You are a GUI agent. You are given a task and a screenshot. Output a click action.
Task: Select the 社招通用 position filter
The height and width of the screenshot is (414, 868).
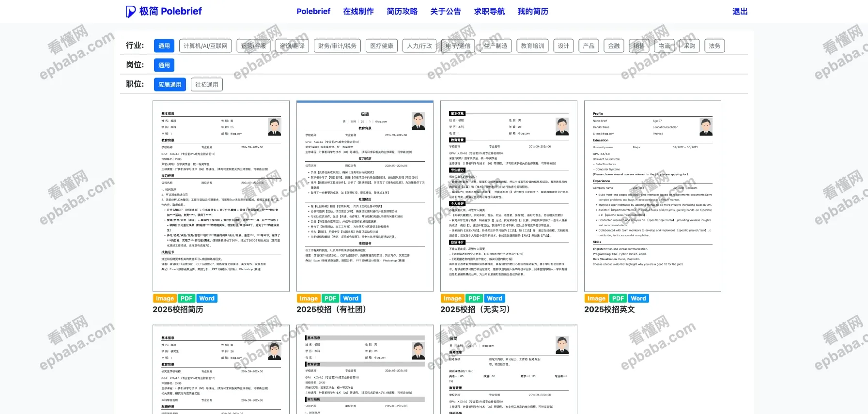tap(207, 84)
